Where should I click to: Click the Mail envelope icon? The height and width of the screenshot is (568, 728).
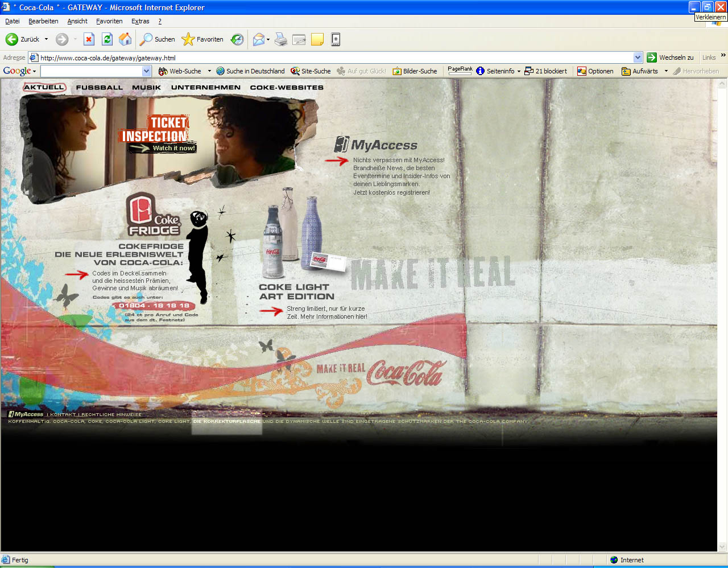pos(259,39)
